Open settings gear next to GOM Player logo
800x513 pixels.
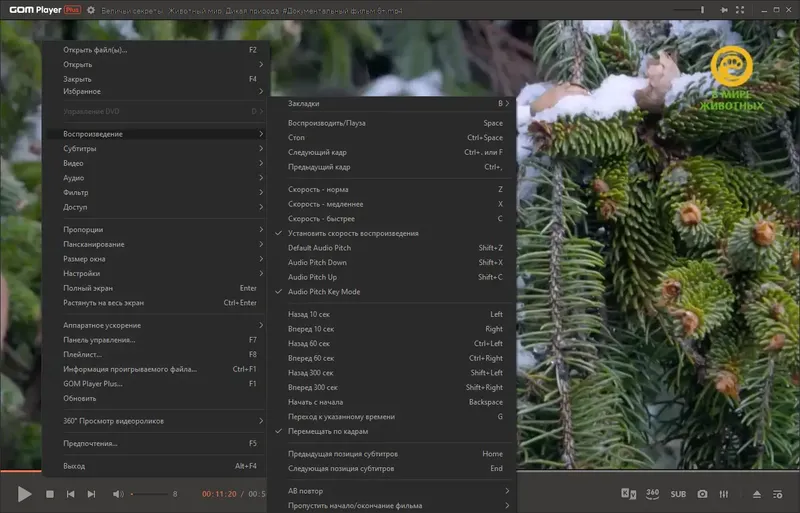coord(91,10)
